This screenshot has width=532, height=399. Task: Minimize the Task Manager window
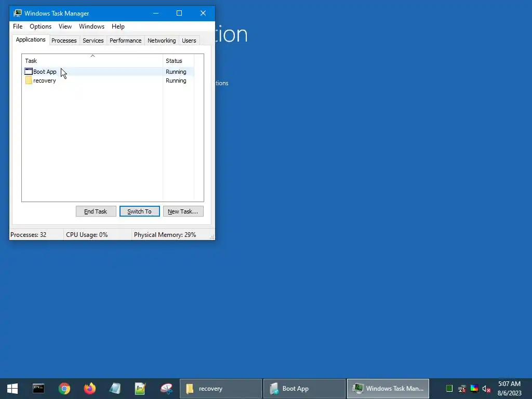click(x=156, y=13)
